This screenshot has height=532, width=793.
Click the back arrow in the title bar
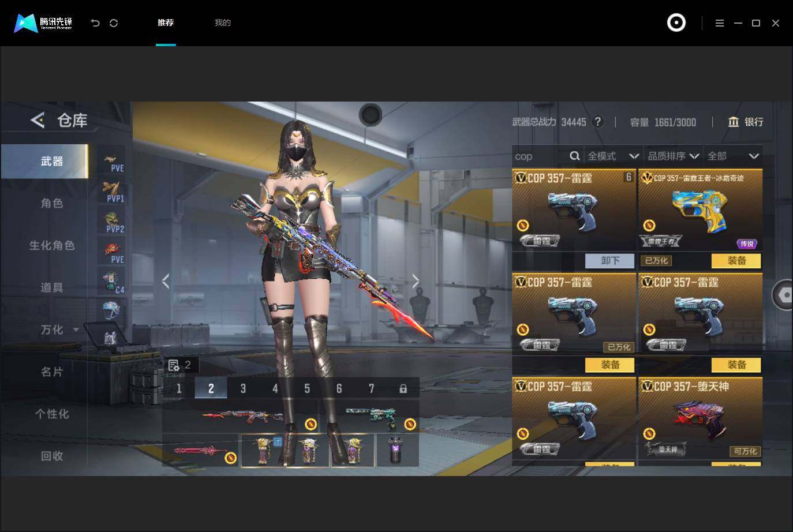[95, 23]
